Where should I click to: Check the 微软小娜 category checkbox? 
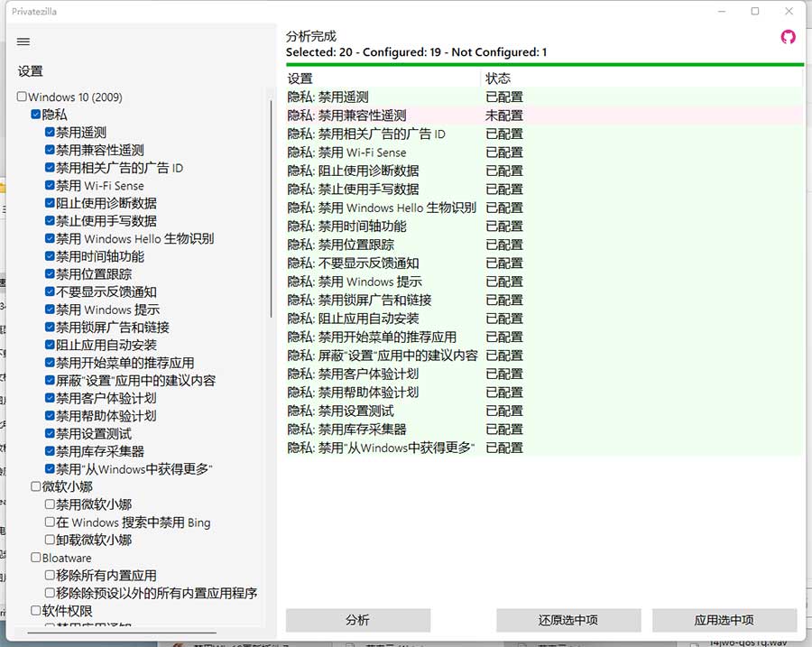pyautogui.click(x=36, y=486)
